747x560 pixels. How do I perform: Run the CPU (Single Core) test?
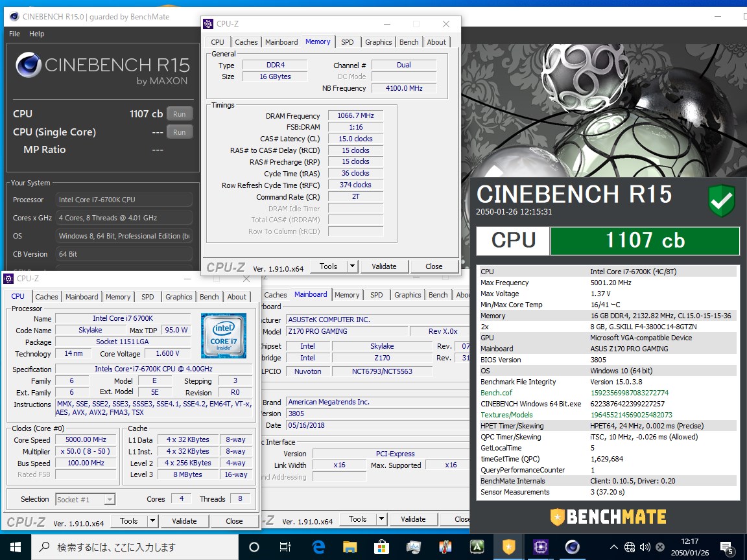pyautogui.click(x=180, y=132)
